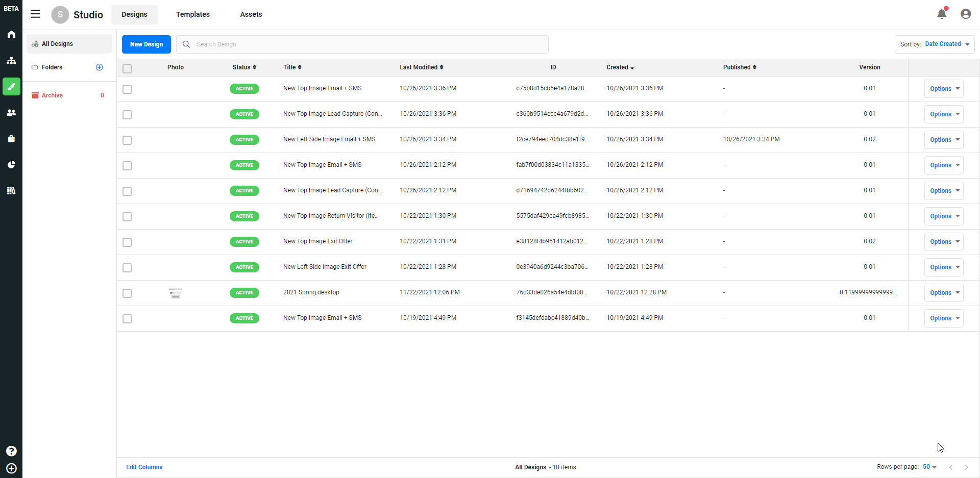Open the user account profile icon
The height and width of the screenshot is (478, 980).
965,14
